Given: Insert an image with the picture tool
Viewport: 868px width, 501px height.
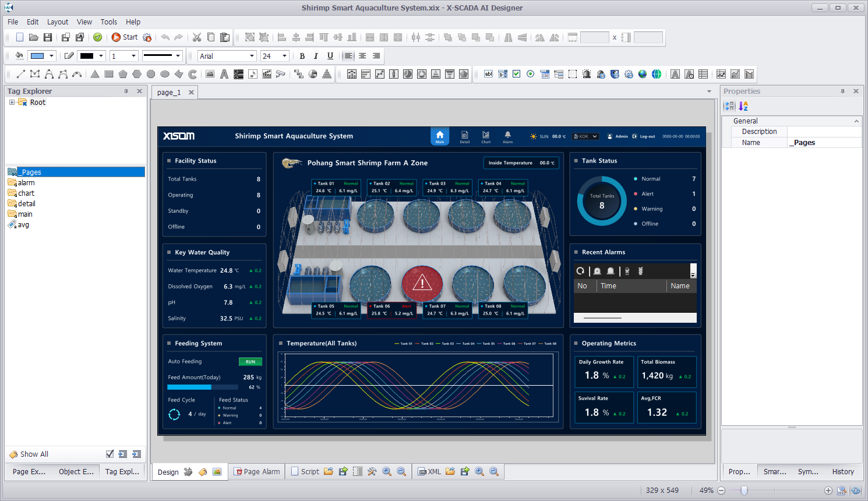Looking at the screenshot, I should pyautogui.click(x=210, y=74).
